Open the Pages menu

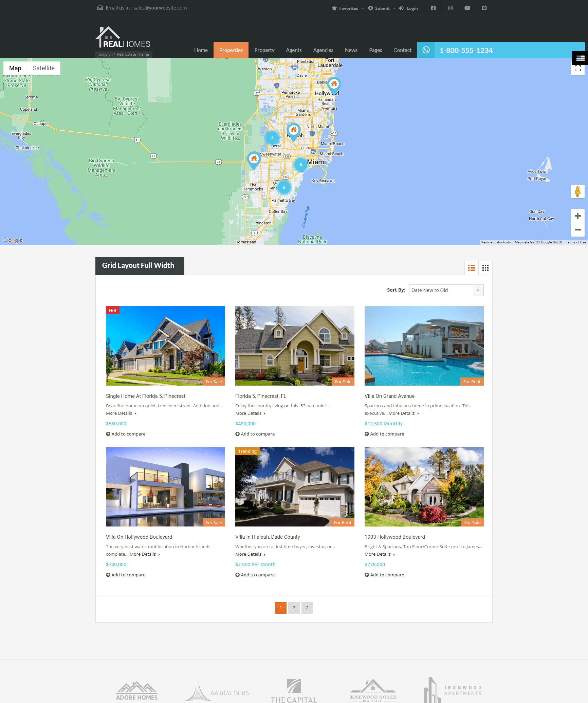(x=375, y=50)
